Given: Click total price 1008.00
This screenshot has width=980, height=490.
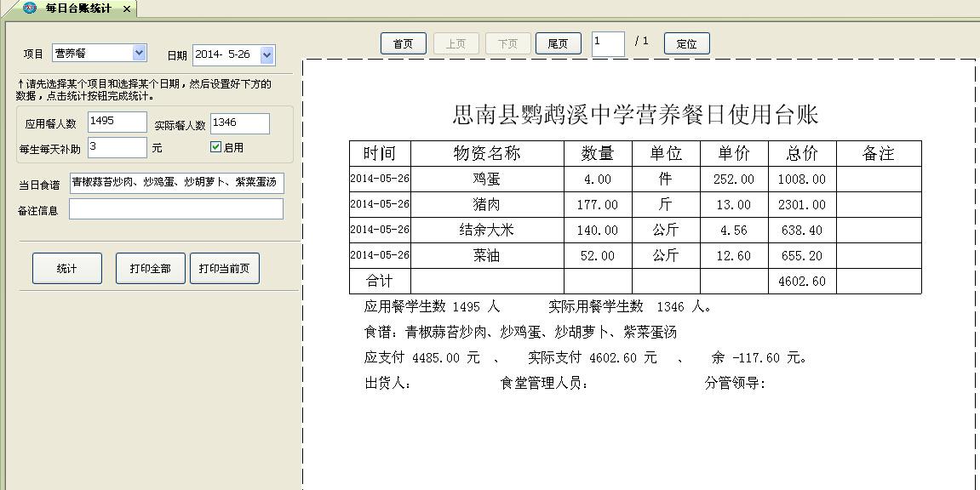Looking at the screenshot, I should pyautogui.click(x=802, y=179).
